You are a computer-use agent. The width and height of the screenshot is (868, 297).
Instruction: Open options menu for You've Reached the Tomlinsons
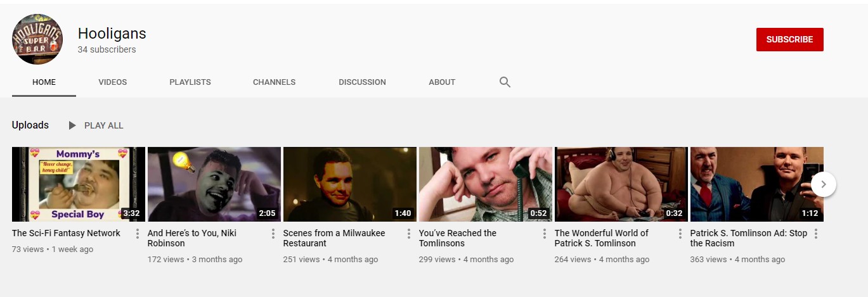tap(545, 234)
